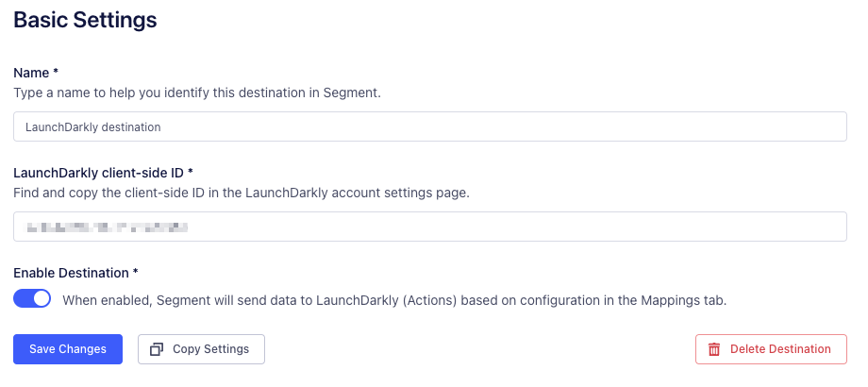Click the "Find and copy the client-side ID" hint
The height and width of the screenshot is (387, 868).
[x=241, y=193]
